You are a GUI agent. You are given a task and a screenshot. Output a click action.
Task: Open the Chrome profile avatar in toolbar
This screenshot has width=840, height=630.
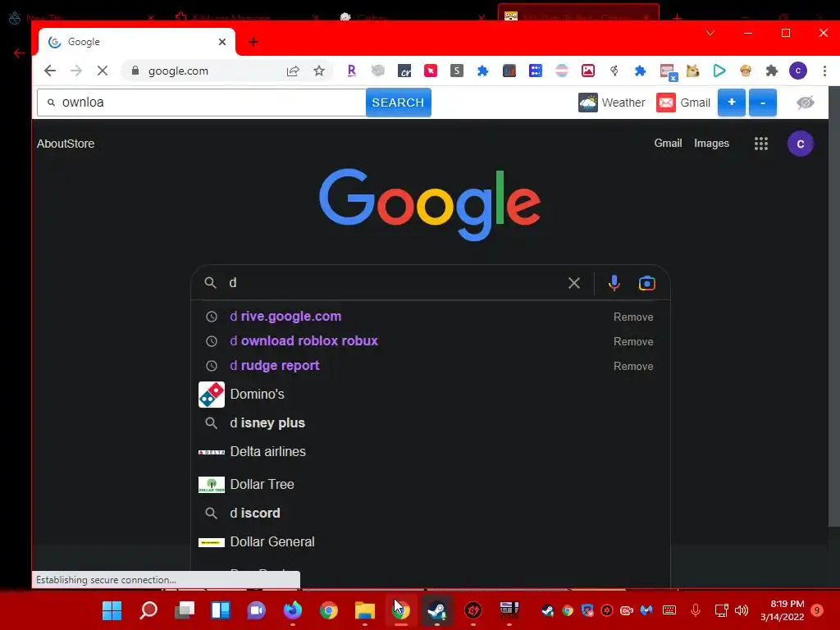797,71
